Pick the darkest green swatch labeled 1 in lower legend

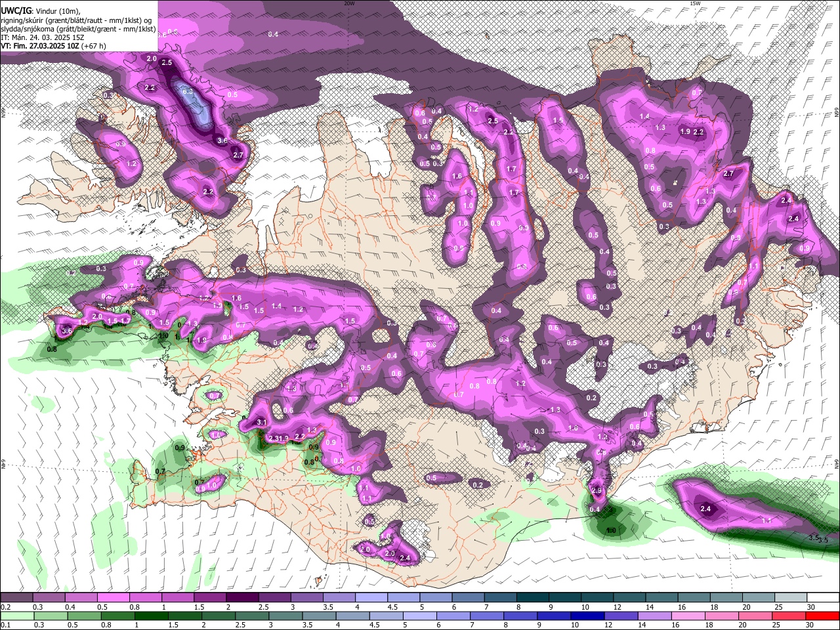(x=151, y=616)
